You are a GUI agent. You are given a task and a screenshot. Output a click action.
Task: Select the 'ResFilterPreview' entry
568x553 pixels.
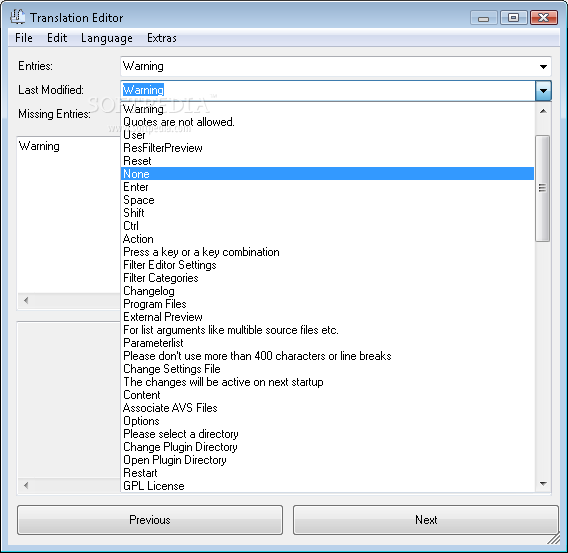click(x=327, y=148)
